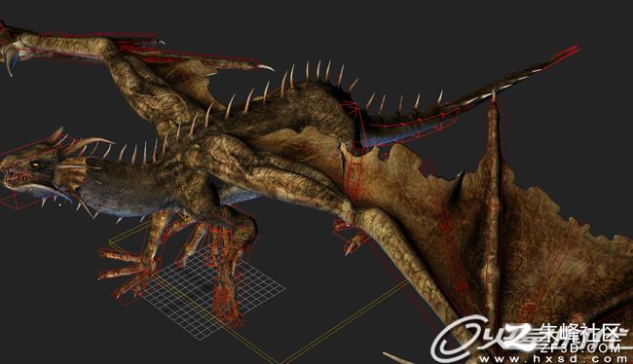Click the 朱峰社区 watermark label

tap(580, 333)
